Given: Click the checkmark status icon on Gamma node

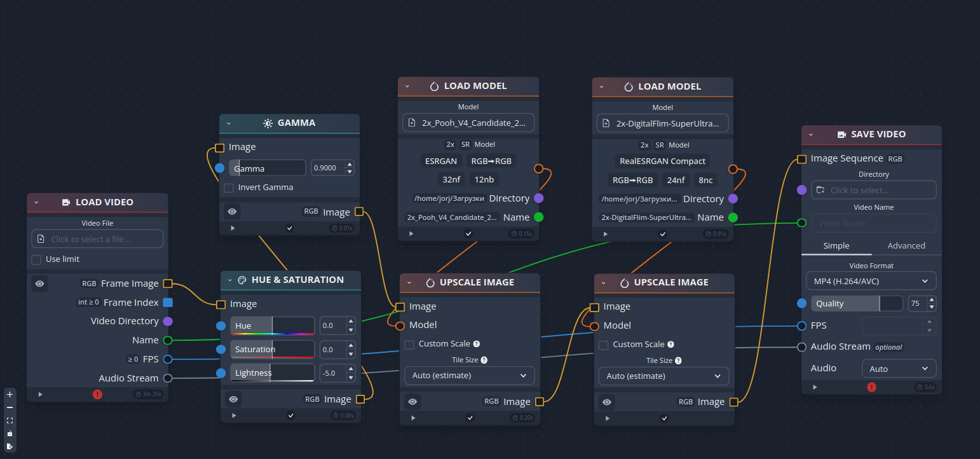Looking at the screenshot, I should (x=290, y=228).
